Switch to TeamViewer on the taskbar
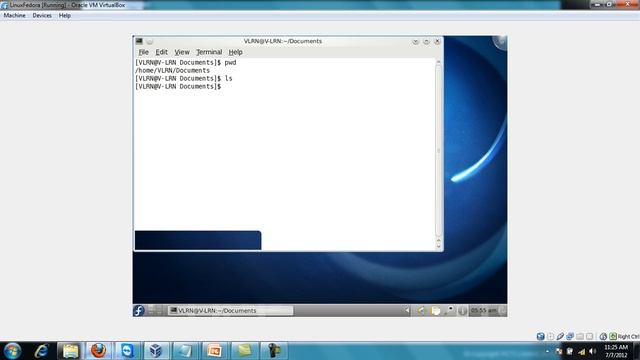 coord(127,351)
